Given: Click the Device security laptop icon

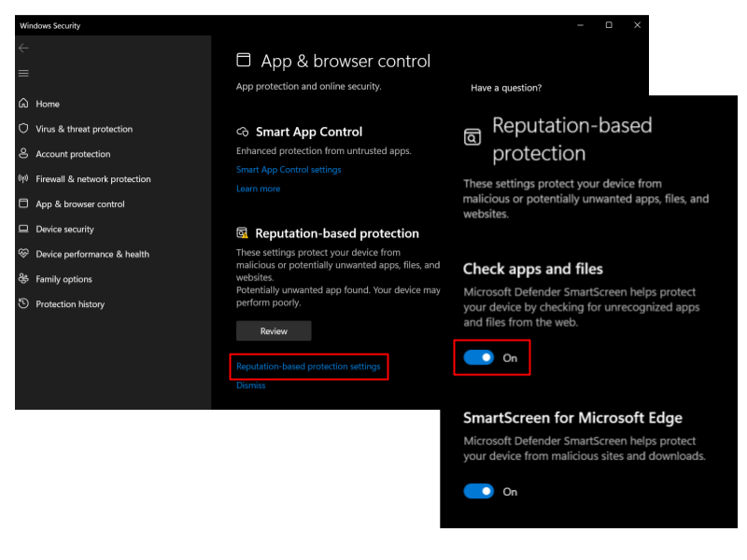Looking at the screenshot, I should tap(23, 229).
